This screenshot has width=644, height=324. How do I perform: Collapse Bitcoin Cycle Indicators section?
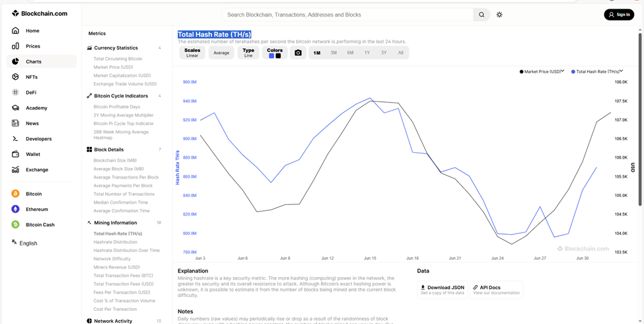[124, 96]
